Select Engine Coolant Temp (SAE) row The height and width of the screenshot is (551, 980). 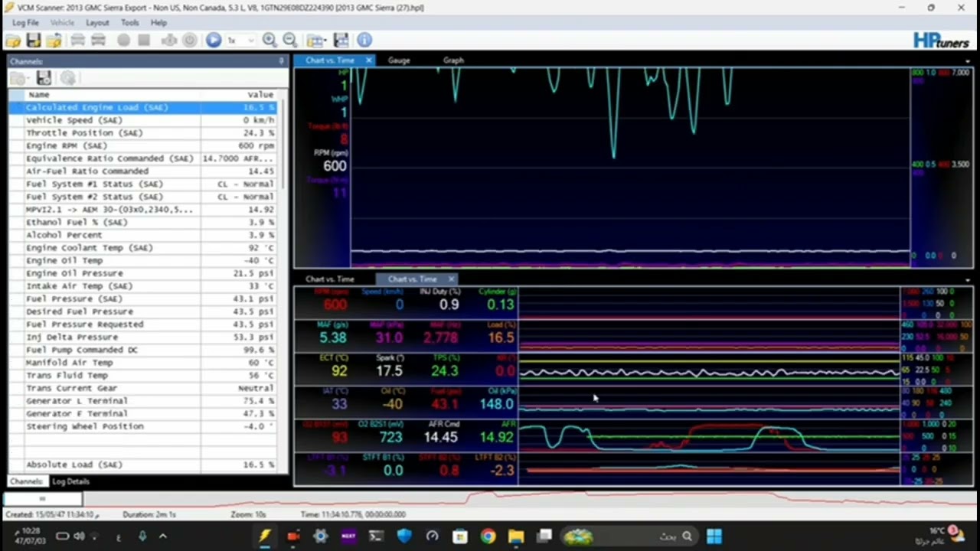click(142, 248)
